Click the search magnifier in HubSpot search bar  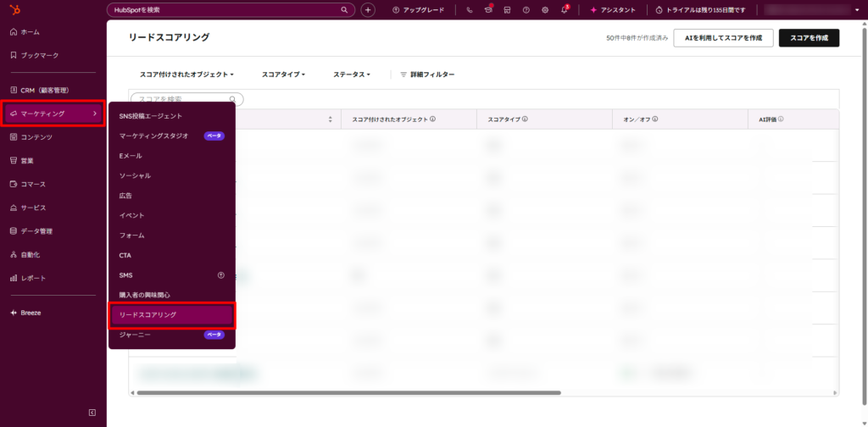click(344, 10)
